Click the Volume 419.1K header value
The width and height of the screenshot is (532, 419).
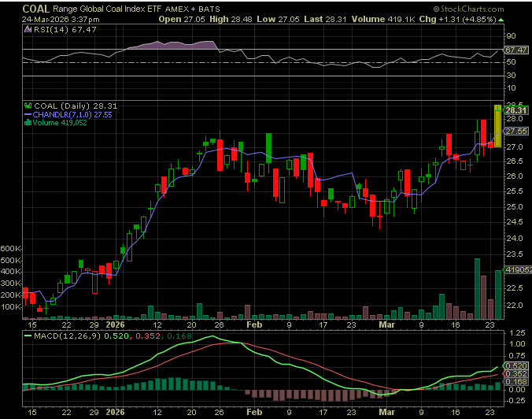click(x=383, y=20)
